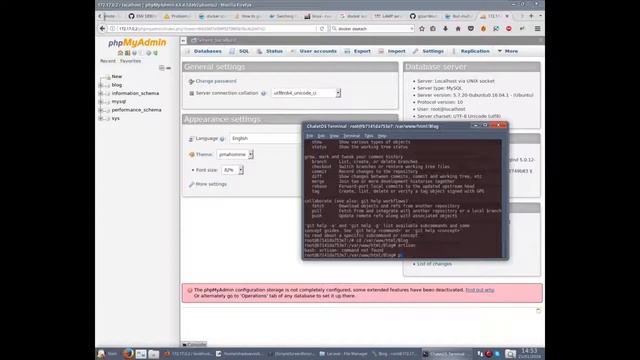Click the red adblock icon in toolbar
Image resolution: width=640 pixels, height=360 pixels.
(509, 29)
